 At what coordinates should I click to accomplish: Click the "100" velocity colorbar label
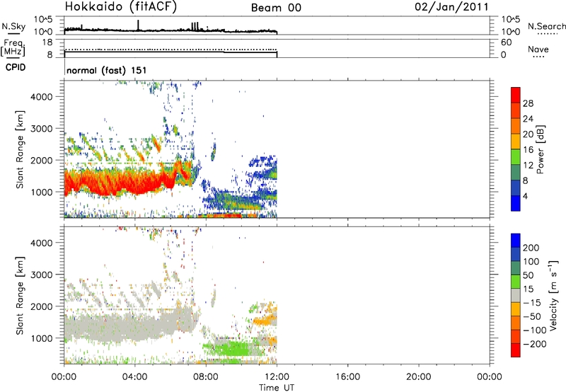531,262
